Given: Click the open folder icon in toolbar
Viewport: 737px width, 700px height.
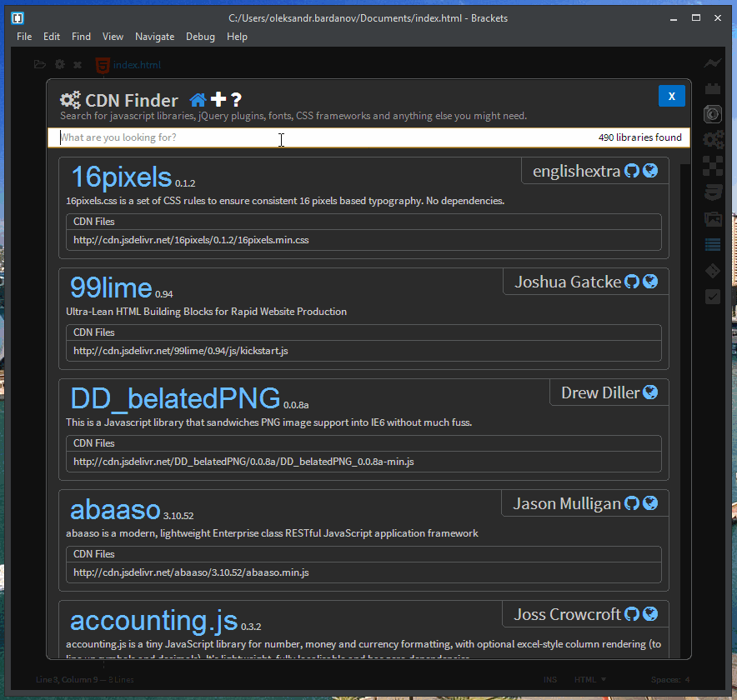Looking at the screenshot, I should [x=40, y=64].
